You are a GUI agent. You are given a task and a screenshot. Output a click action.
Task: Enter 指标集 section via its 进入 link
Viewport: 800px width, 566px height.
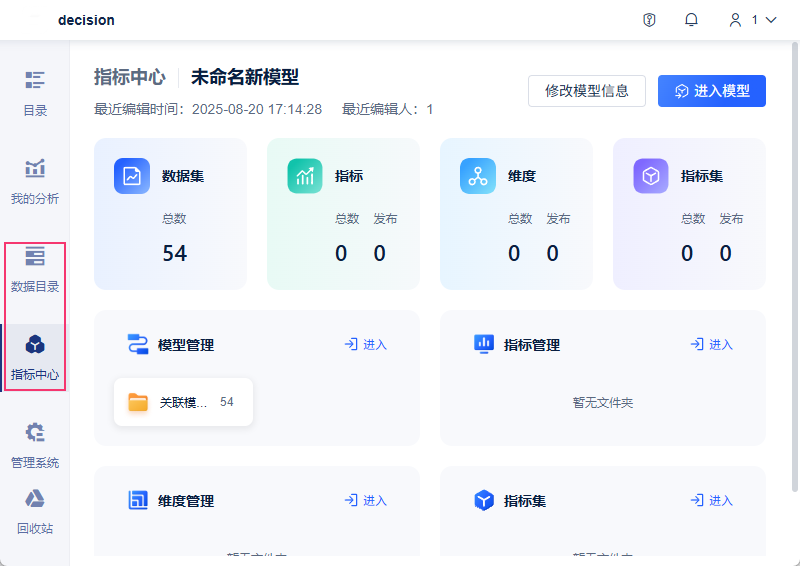[711, 501]
